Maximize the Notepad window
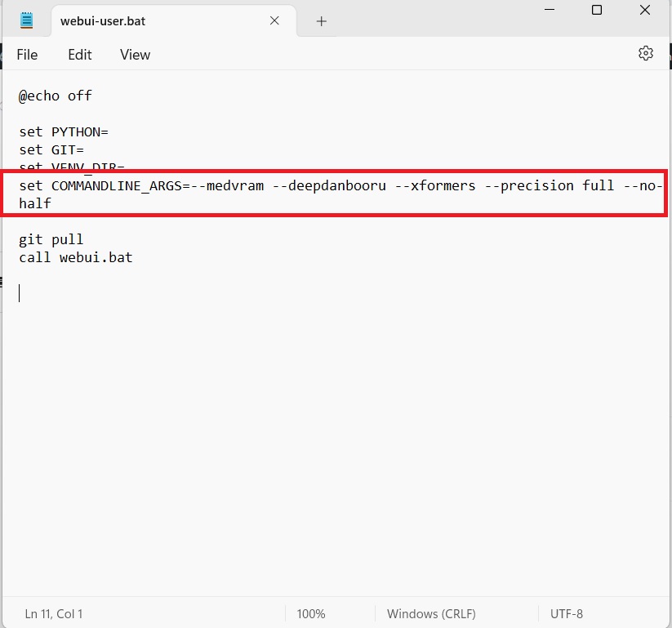 597,11
